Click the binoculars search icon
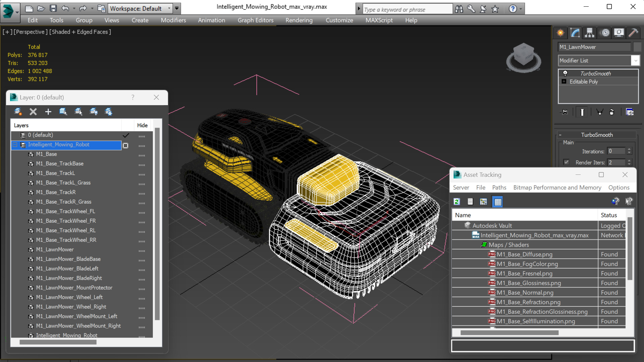The width and height of the screenshot is (644, 362). (x=459, y=9)
